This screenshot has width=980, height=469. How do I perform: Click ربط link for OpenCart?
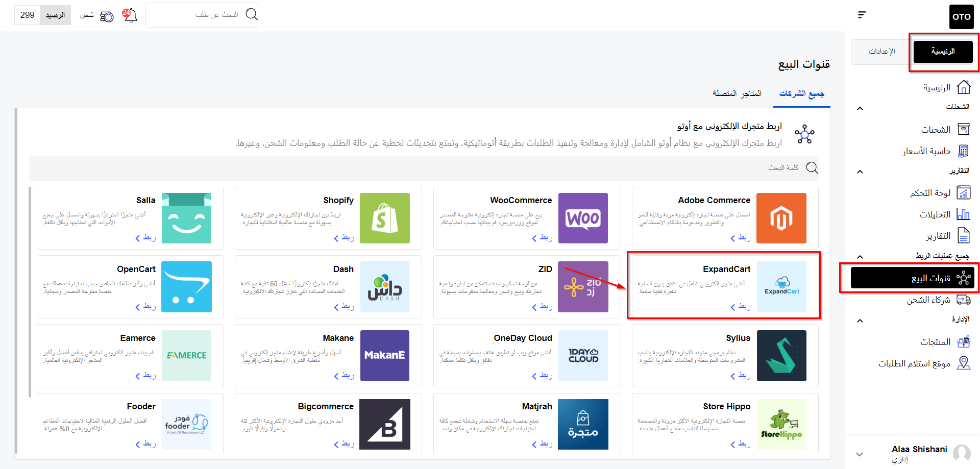point(146,307)
